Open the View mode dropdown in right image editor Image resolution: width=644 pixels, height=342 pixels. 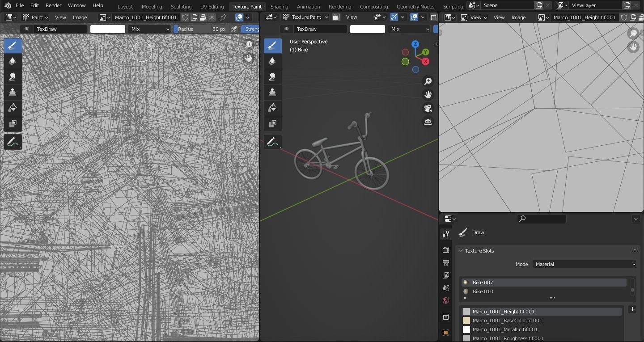point(473,17)
